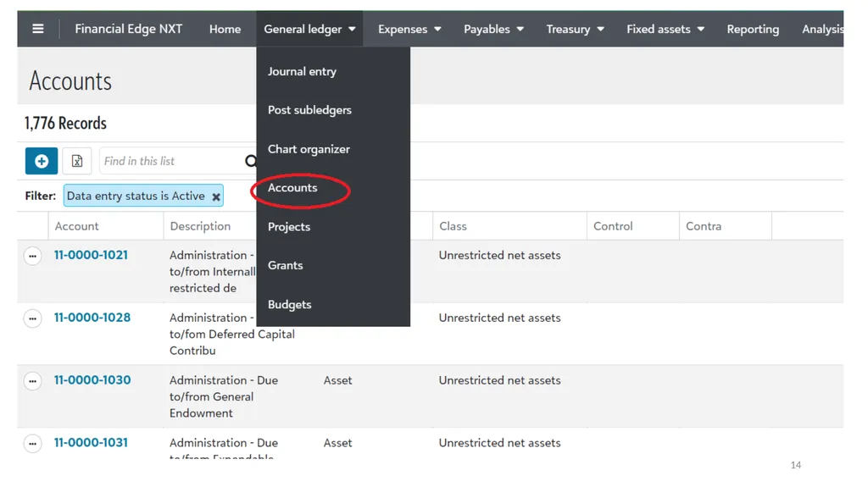Sort by the Control column header

[x=613, y=226]
